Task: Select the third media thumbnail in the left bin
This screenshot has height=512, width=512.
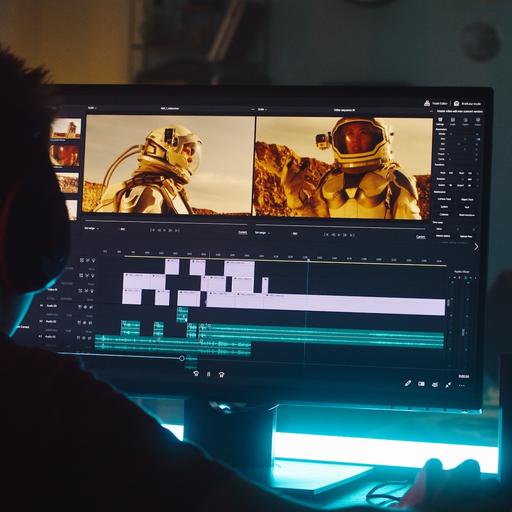Action: 67,182
